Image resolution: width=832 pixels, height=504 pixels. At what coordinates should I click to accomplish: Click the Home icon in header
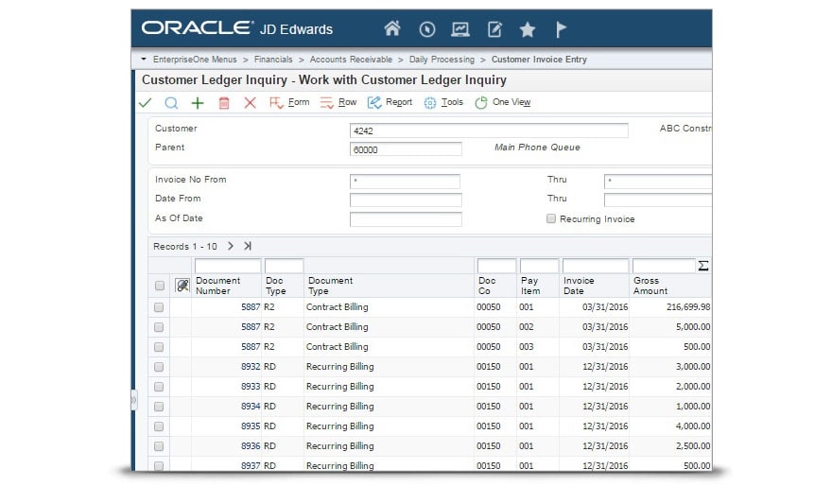point(391,29)
